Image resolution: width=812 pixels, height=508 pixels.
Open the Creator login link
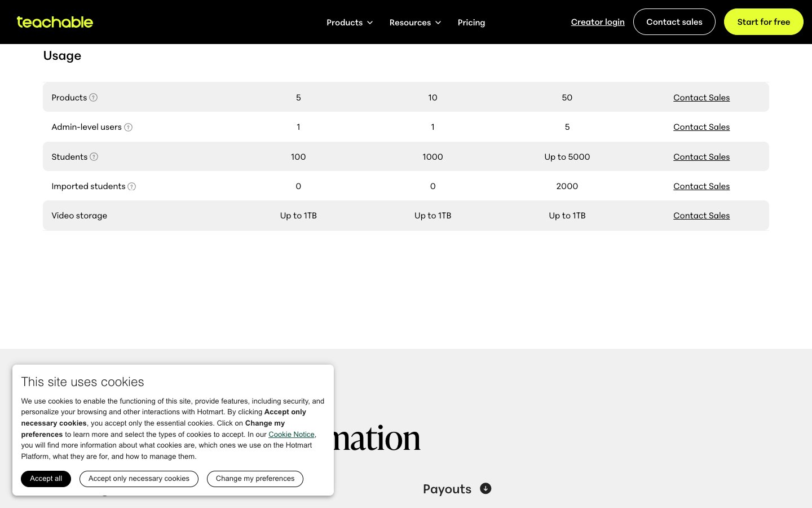coord(598,22)
